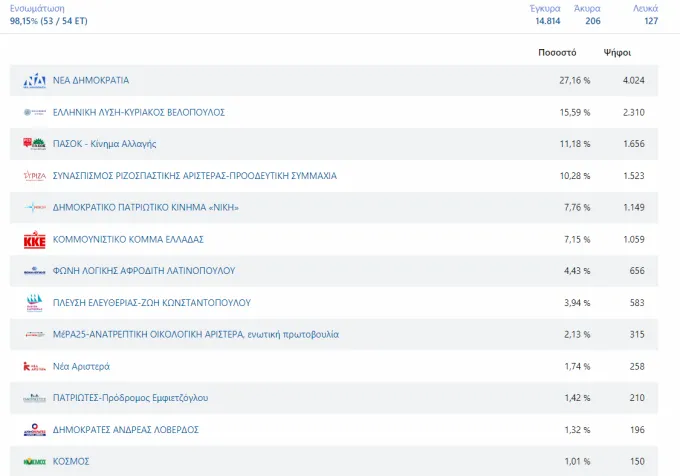This screenshot has height=476, width=680.
Task: Click the ΚΟΣΜΟΣ green logo
Action: pyautogui.click(x=34, y=462)
